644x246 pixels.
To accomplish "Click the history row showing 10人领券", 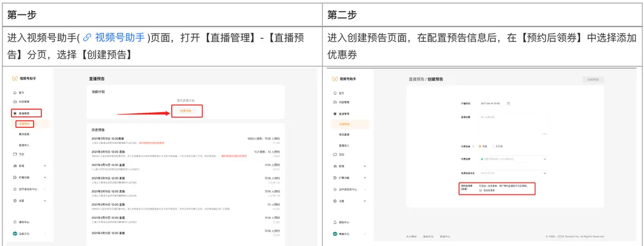I will coord(186,154).
